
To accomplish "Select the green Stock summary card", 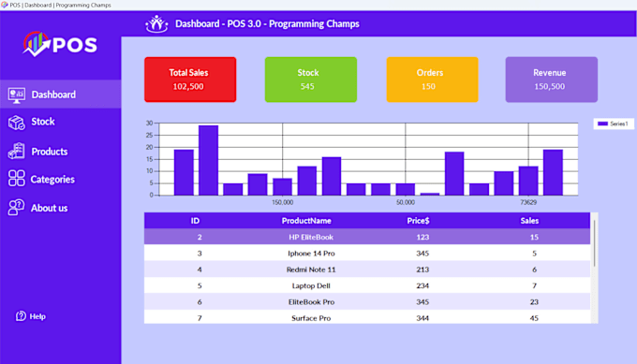I will tap(311, 80).
